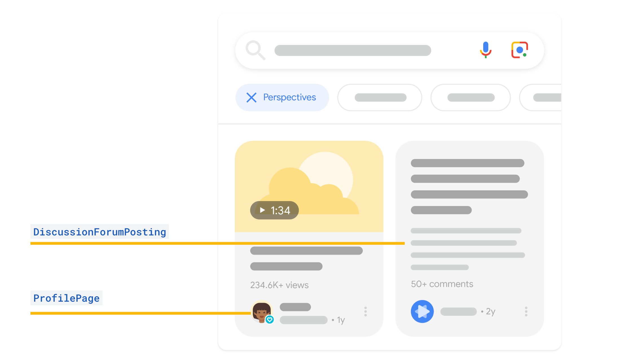Play the 1:34 video thumbnail
Screen dimensions: 644x362
click(x=274, y=210)
